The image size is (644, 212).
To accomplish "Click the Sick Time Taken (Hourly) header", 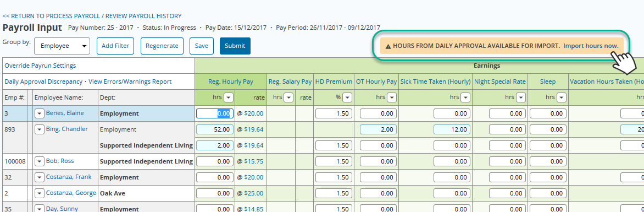I will [435, 81].
